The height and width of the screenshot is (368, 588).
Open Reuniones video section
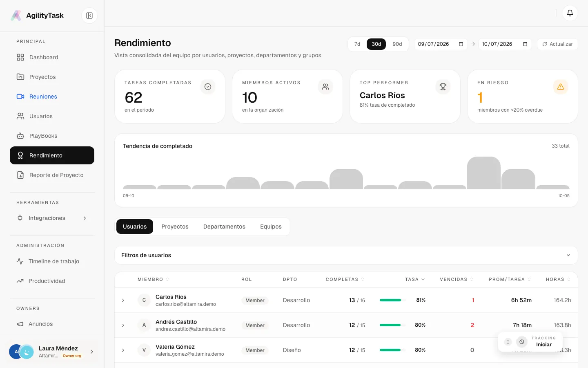tap(52, 96)
